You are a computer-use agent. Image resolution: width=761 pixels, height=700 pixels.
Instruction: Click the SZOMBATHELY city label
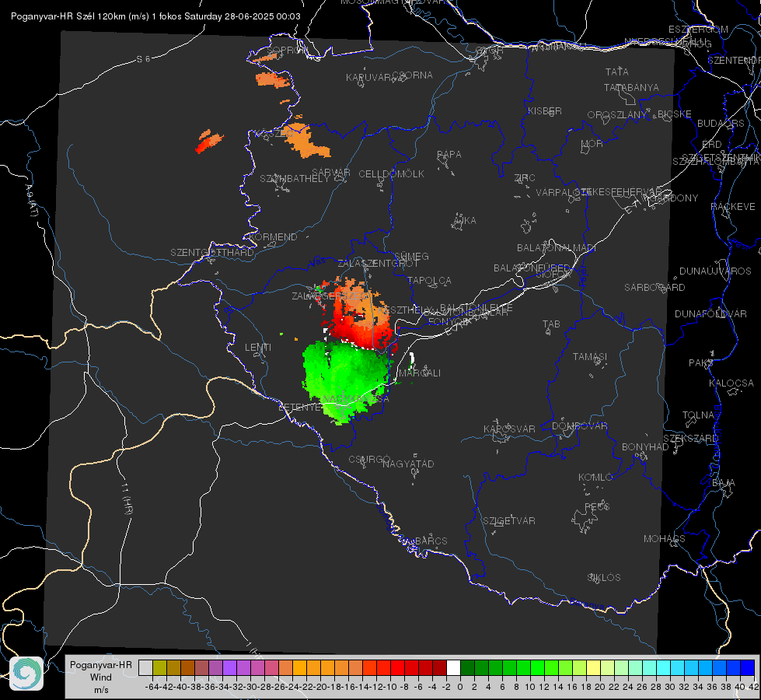pos(295,179)
